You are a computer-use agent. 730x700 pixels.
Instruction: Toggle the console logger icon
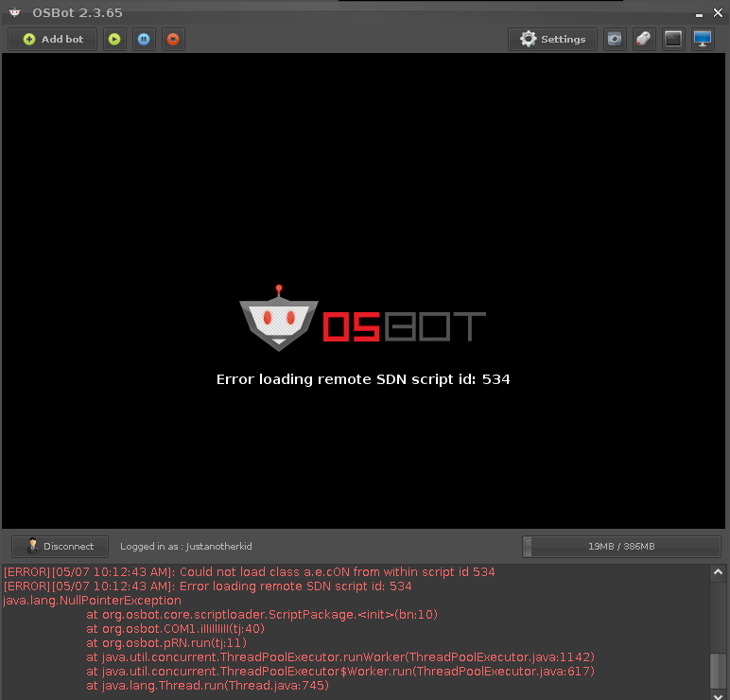coord(673,39)
